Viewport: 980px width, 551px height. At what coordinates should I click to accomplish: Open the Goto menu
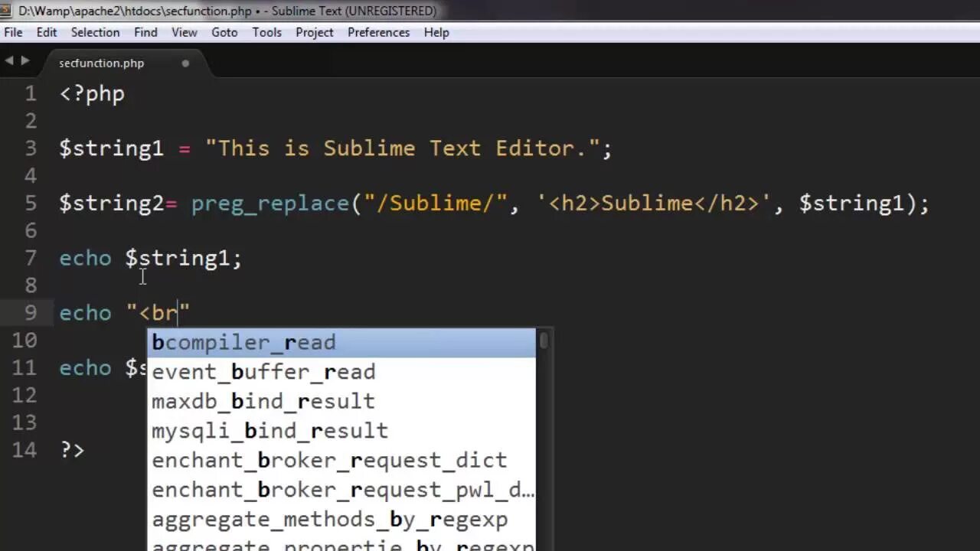(224, 32)
